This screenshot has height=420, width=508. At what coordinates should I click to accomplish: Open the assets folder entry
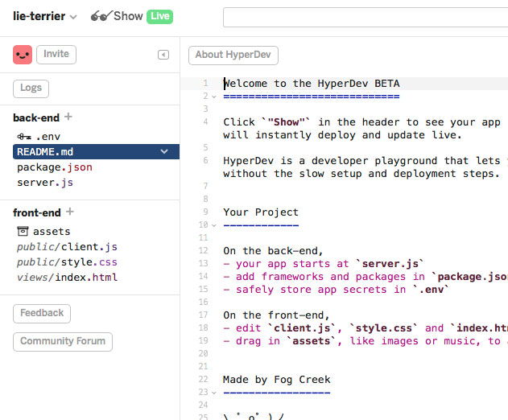(x=52, y=231)
